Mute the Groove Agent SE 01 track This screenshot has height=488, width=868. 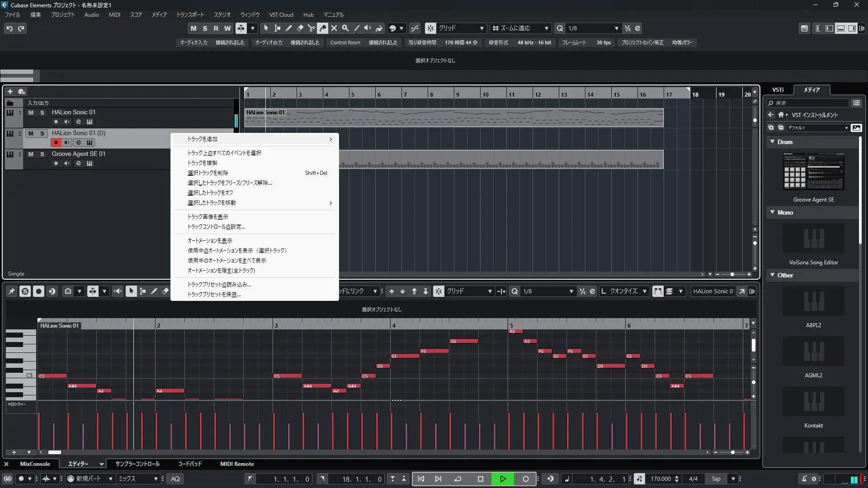tap(31, 154)
